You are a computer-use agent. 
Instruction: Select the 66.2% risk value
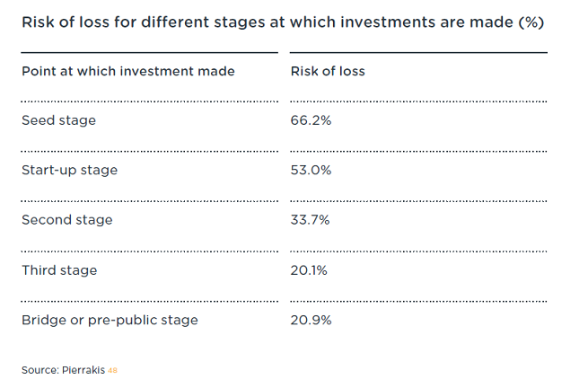click(311, 120)
